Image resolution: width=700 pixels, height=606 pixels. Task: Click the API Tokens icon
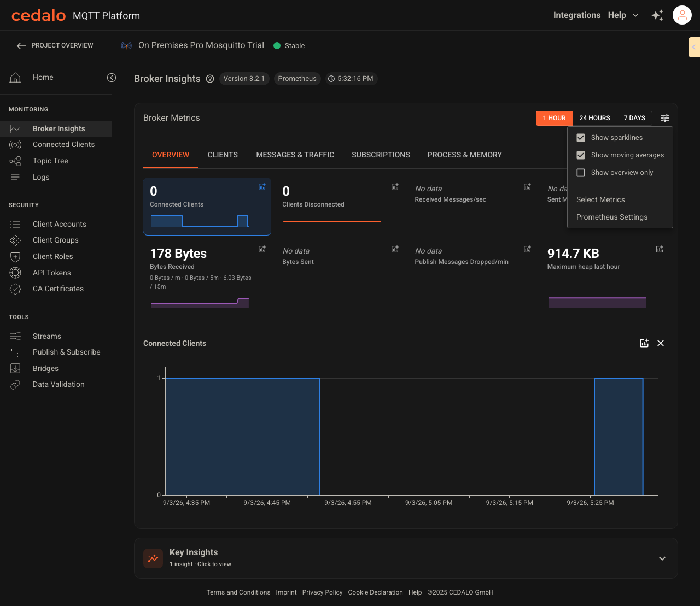[15, 273]
